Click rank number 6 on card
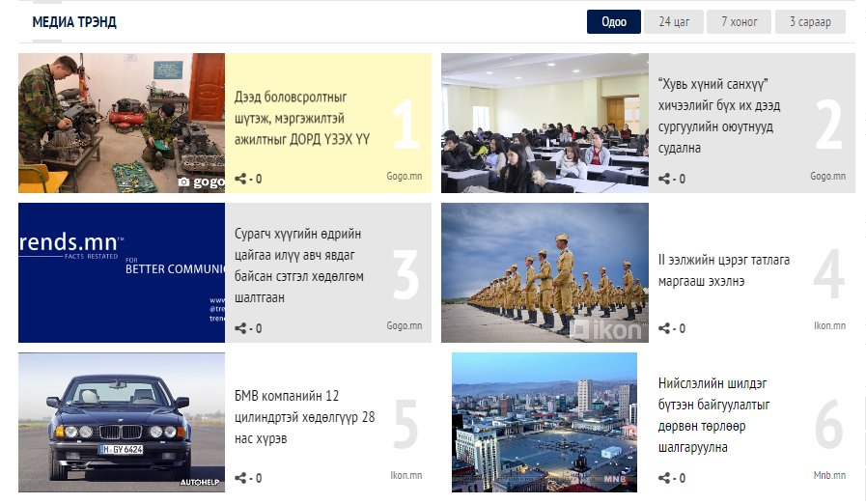 [x=829, y=424]
